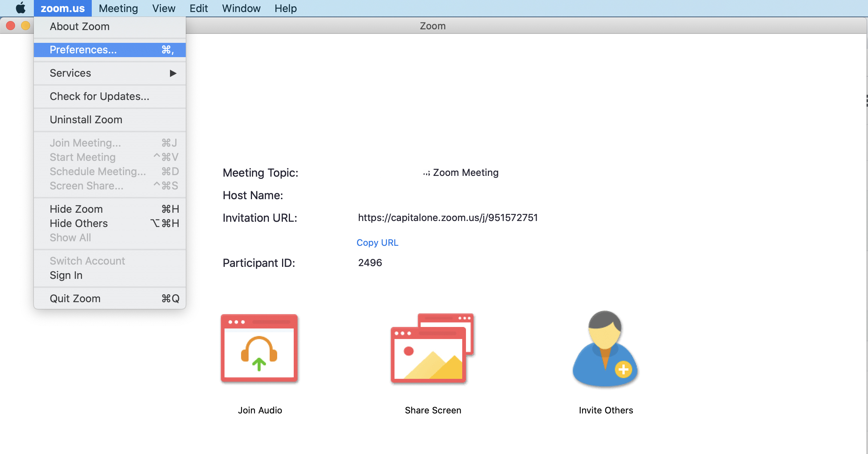Open the zoom.us application menu
868x454 pixels.
(x=62, y=9)
